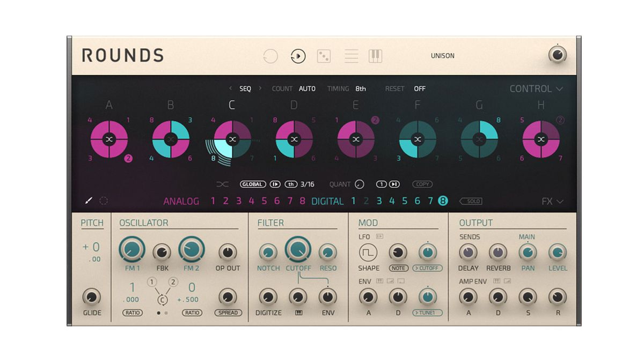The image size is (644, 362).
Task: Toggle the LFO NOTE button
Action: tap(398, 268)
